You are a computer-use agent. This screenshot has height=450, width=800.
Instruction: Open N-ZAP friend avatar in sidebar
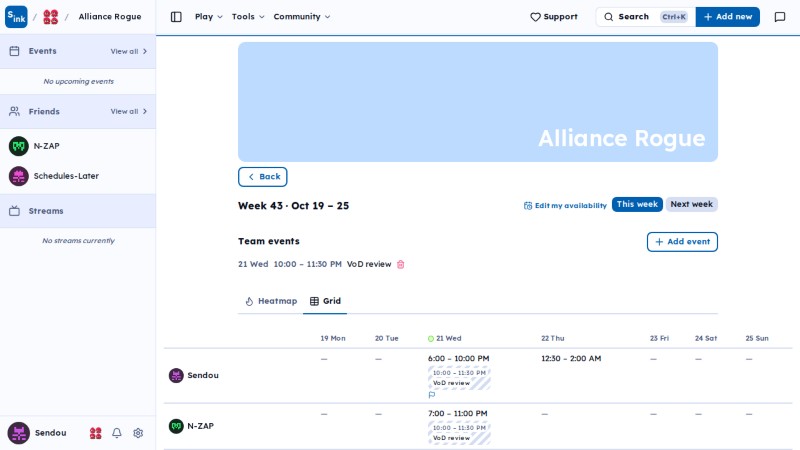click(x=19, y=146)
